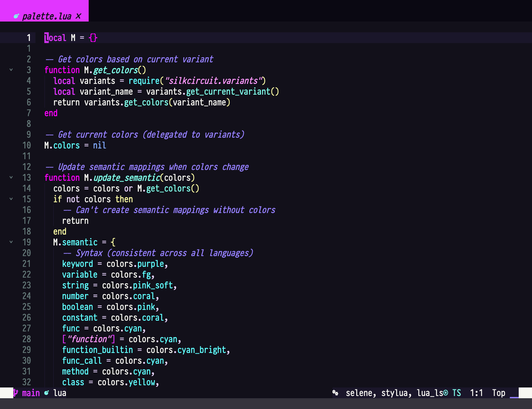Click treesitter 'TS' indicator
Viewport: 532px width, 409px height.
click(x=457, y=393)
